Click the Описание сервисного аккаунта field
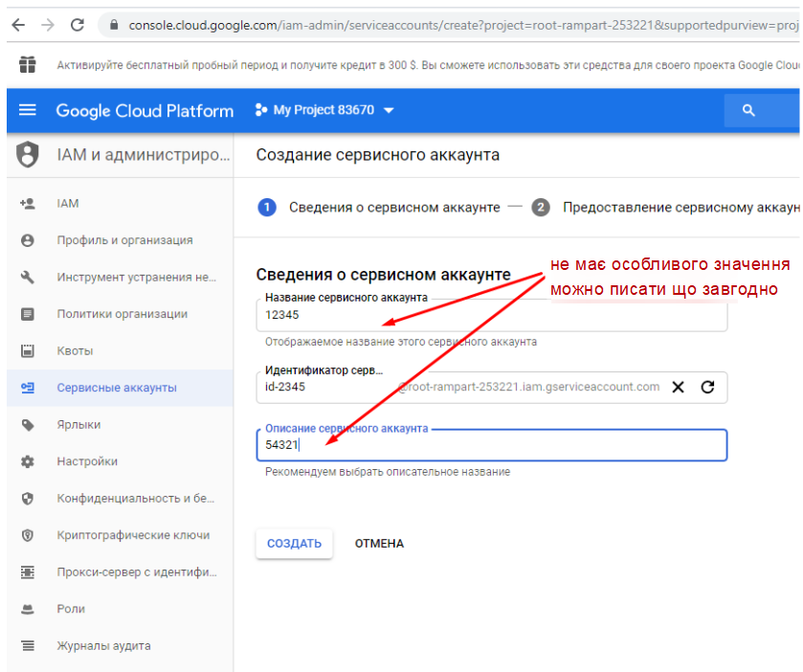The image size is (803, 672). point(492,444)
